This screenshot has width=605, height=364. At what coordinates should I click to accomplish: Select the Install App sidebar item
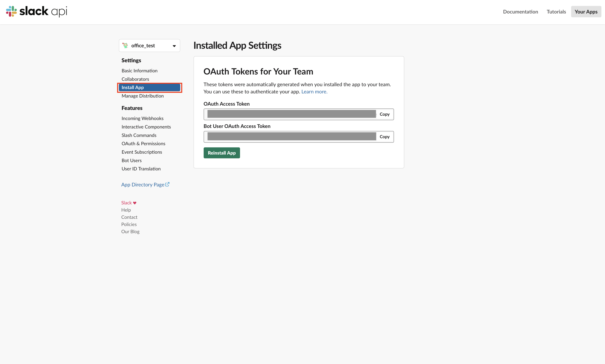(149, 87)
